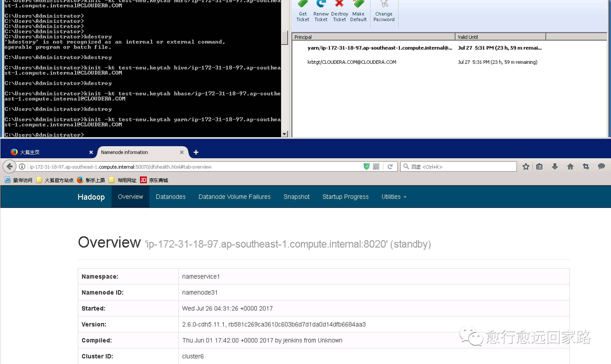
Task: Click the chat bubble toolbar icon
Action: pos(602,166)
